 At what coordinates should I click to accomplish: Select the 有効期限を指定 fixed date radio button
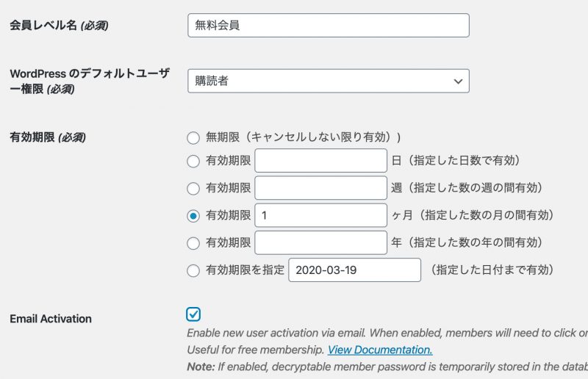[193, 270]
